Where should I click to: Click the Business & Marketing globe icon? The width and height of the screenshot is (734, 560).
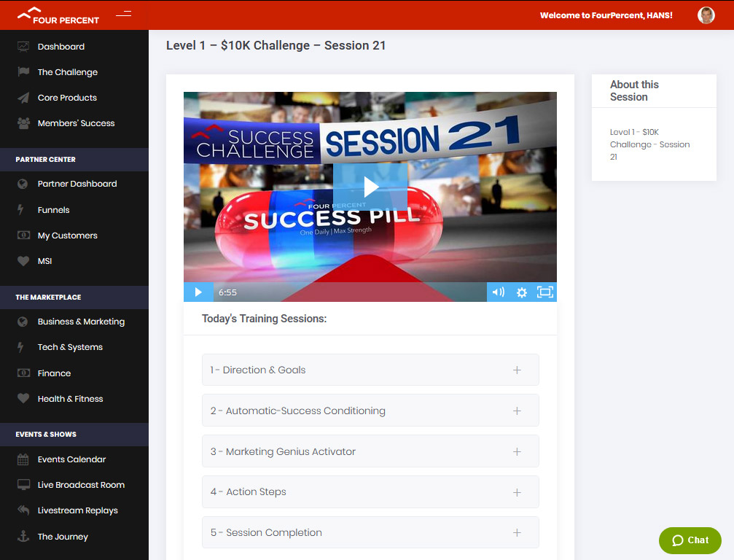click(23, 322)
